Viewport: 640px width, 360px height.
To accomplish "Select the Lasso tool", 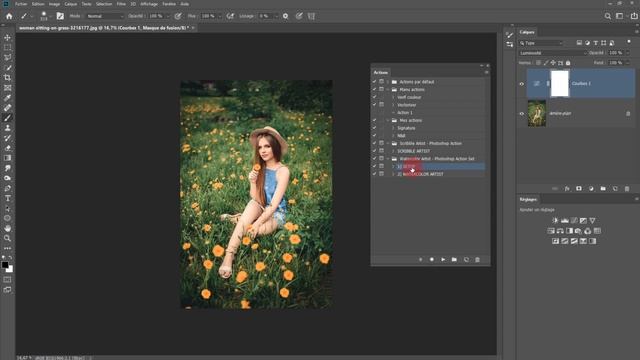I will [7, 58].
